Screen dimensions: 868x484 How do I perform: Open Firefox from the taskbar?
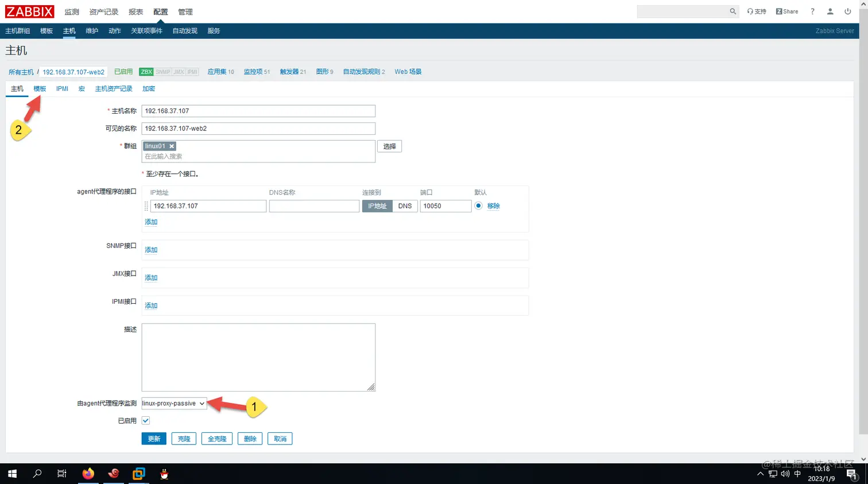(x=88, y=474)
